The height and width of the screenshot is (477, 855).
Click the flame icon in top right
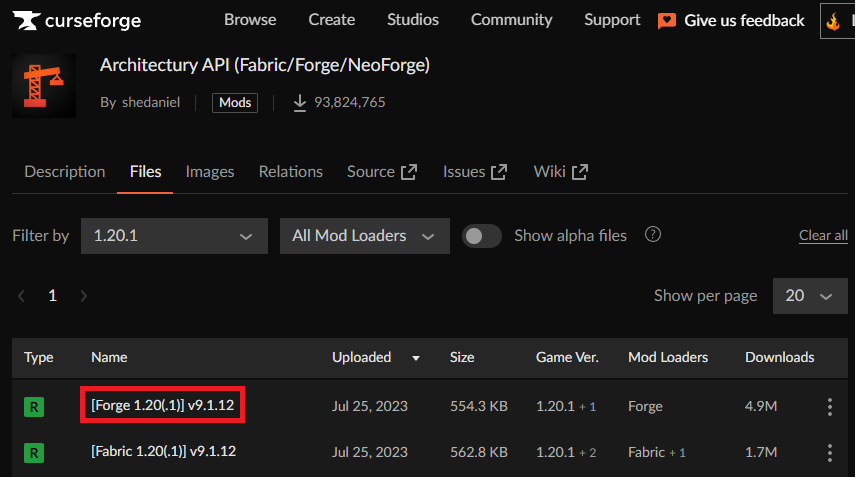point(833,21)
